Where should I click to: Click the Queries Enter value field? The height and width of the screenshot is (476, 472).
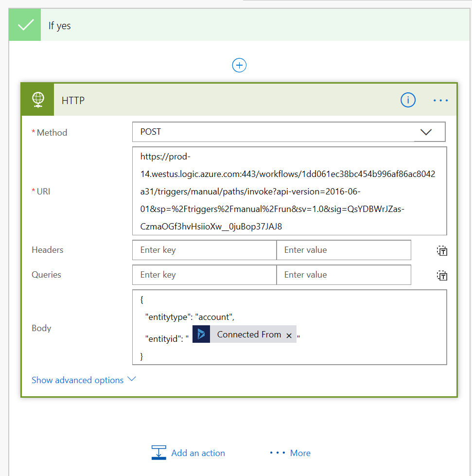tap(344, 275)
